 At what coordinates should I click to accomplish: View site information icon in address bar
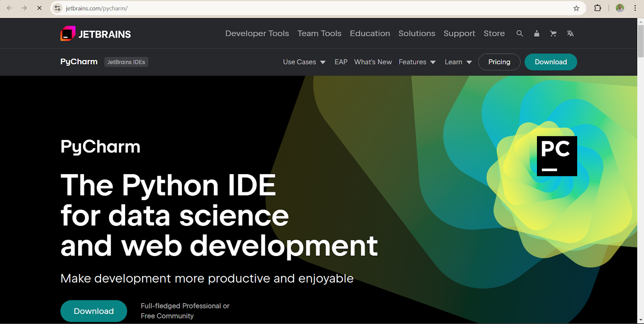pyautogui.click(x=58, y=8)
